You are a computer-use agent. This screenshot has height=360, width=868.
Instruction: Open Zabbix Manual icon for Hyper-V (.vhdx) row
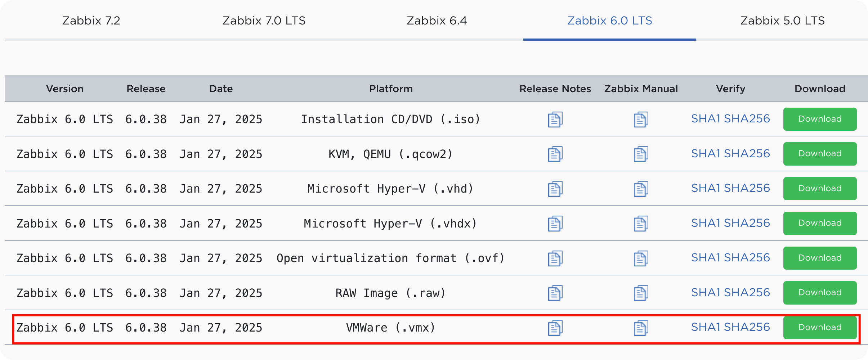(641, 224)
